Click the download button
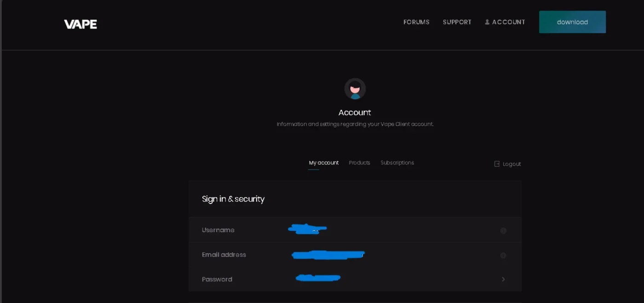The image size is (644, 303). click(572, 22)
